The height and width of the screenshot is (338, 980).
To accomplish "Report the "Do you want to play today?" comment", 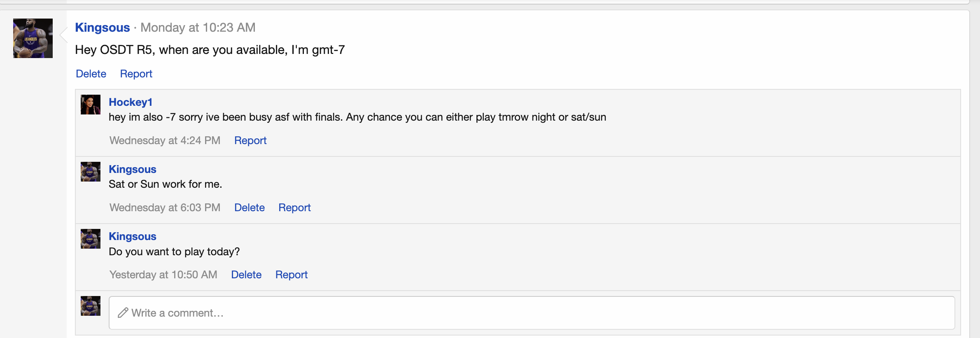I will pyautogui.click(x=291, y=275).
